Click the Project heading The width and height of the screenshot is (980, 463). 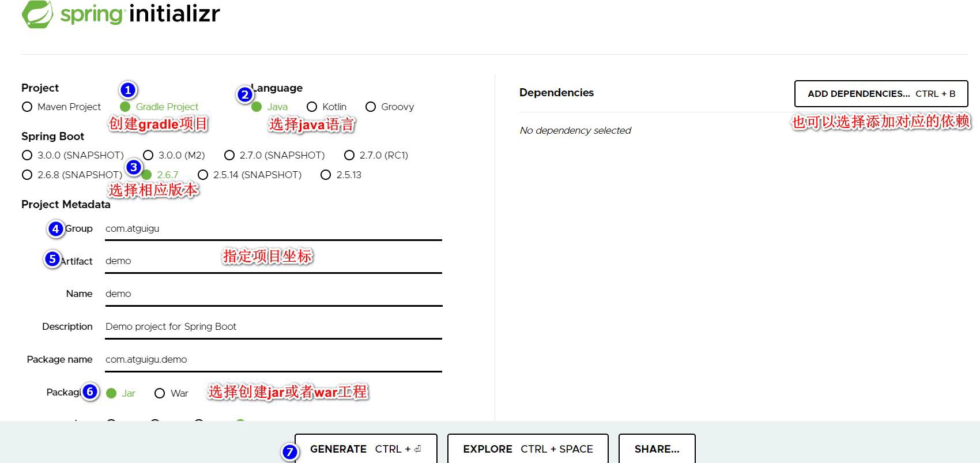point(40,88)
